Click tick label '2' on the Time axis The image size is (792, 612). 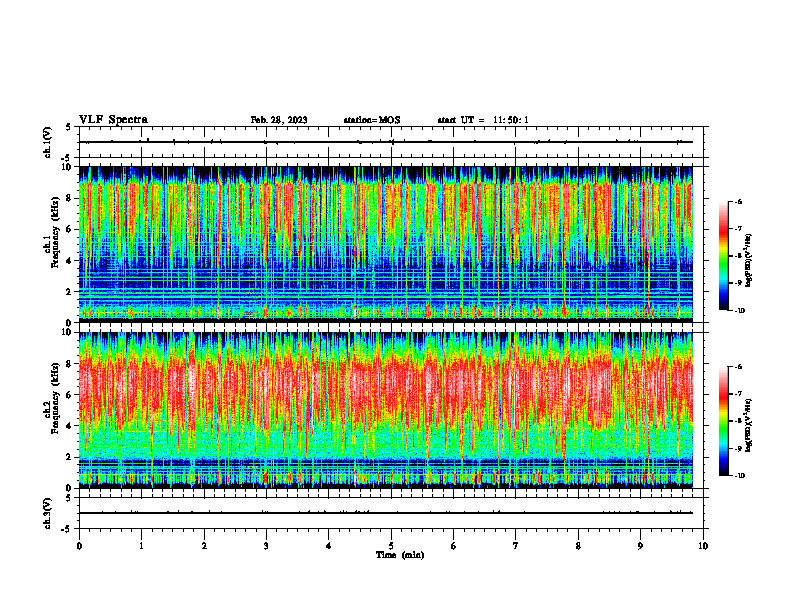click(x=204, y=546)
